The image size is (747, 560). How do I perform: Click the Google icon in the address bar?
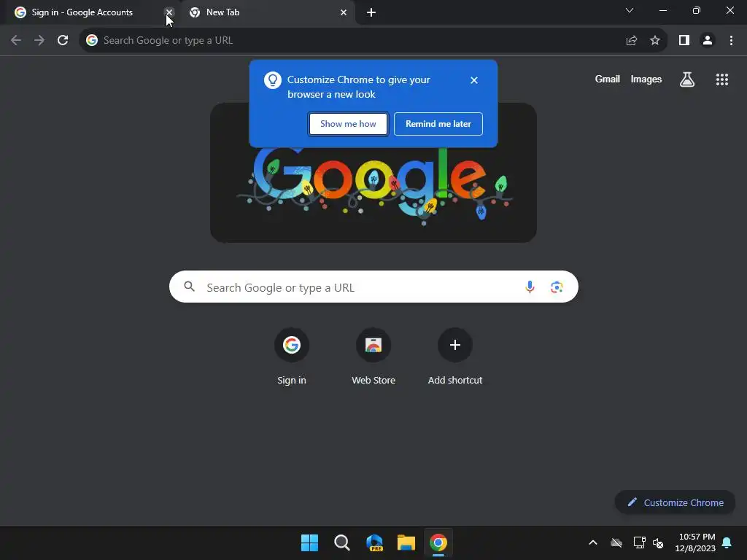tap(92, 41)
